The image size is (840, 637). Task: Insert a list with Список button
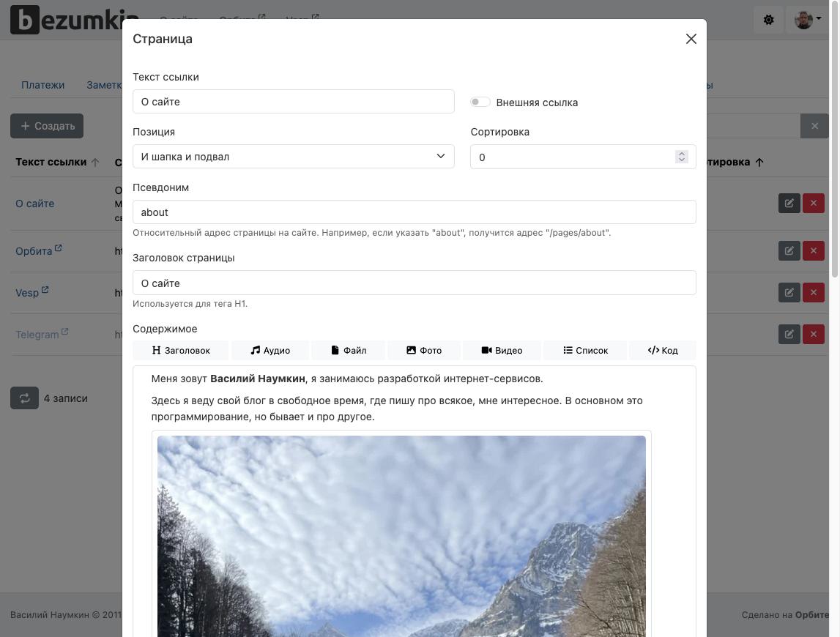[585, 351]
